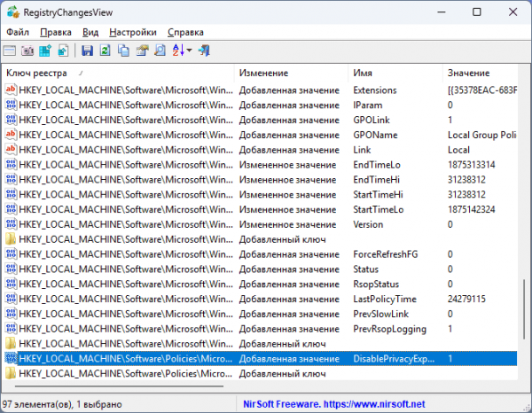
Task: Click the binary icon of the StartTimeLo row
Action: [11, 209]
